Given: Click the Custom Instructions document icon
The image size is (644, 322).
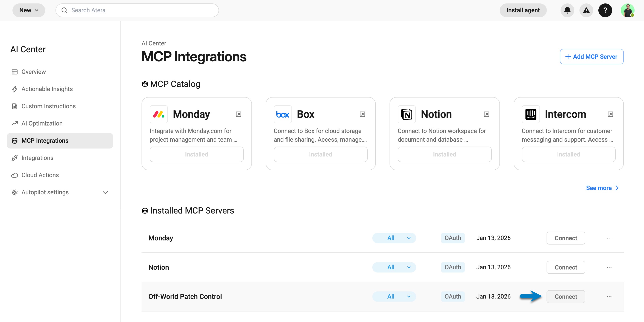Looking at the screenshot, I should [x=14, y=106].
